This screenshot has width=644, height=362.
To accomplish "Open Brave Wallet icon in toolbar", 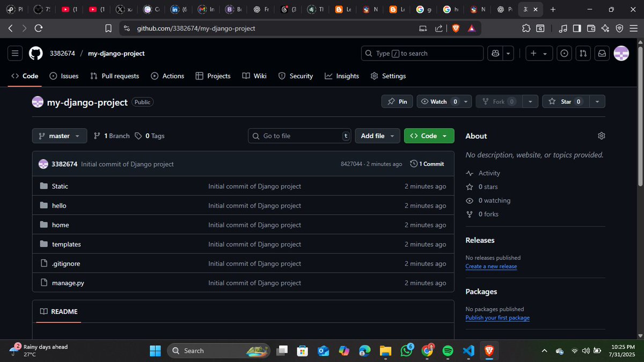I will (591, 28).
